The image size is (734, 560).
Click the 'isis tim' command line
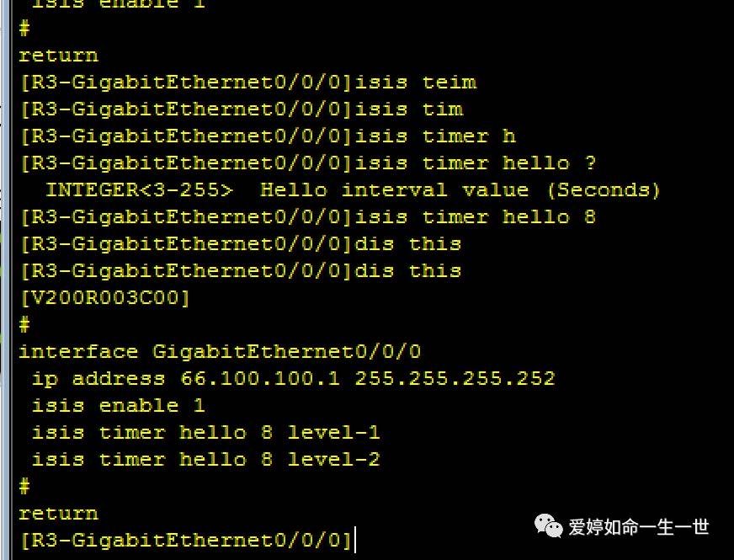click(241, 109)
